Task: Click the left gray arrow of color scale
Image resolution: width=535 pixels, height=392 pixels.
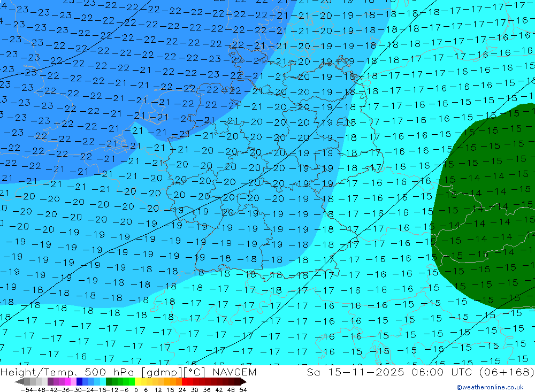Action: [19, 381]
